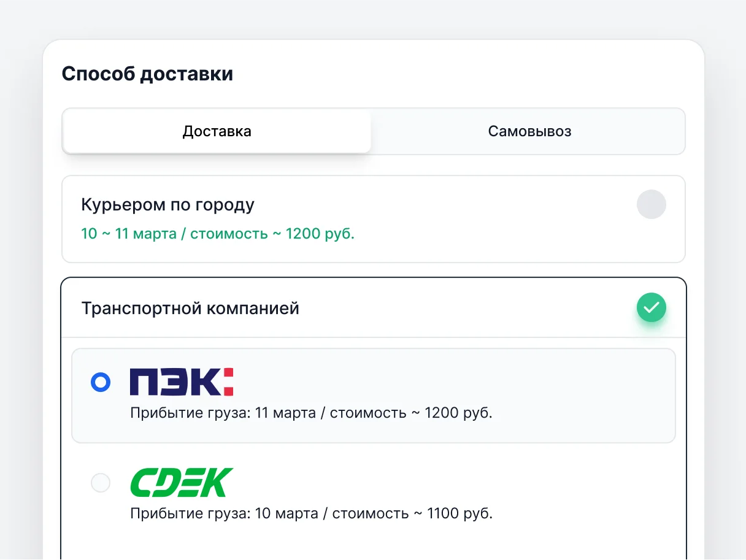Click the red dots in ПЭК logo
This screenshot has height=560, width=746.
point(228,382)
